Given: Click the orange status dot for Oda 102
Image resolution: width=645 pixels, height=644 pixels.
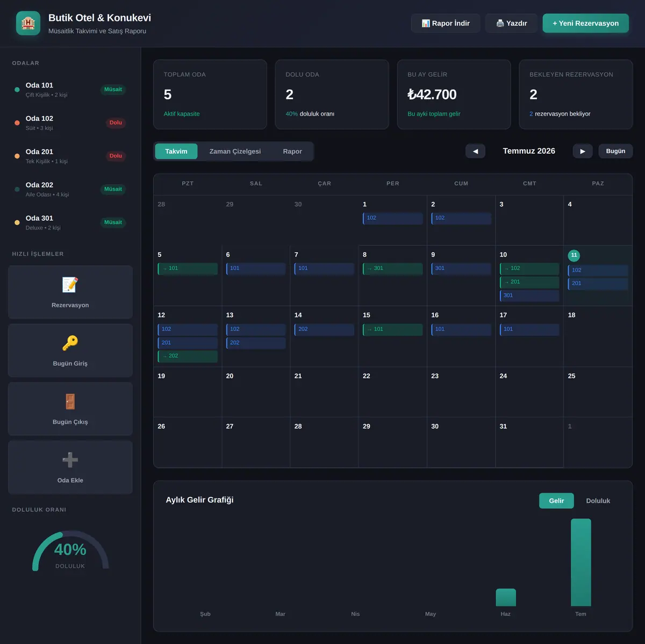Looking at the screenshot, I should [x=17, y=123].
